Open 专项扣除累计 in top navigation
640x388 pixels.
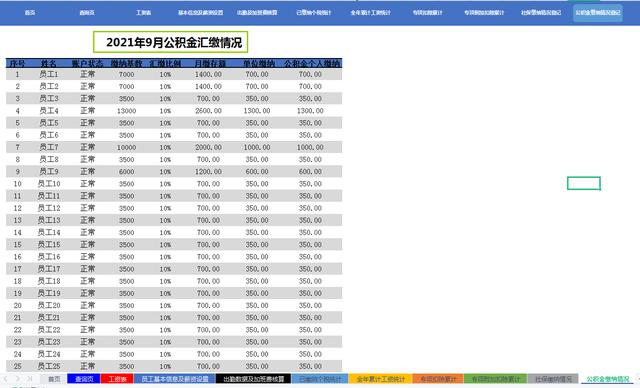(427, 13)
